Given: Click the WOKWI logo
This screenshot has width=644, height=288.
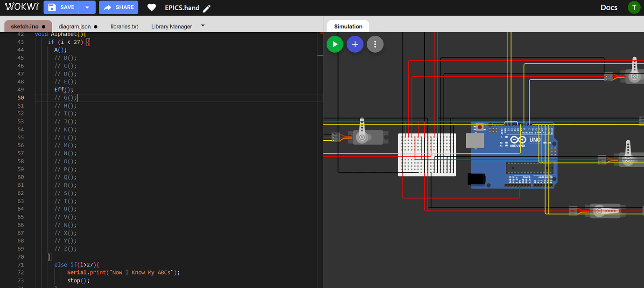Looking at the screenshot, I should tap(21, 7).
